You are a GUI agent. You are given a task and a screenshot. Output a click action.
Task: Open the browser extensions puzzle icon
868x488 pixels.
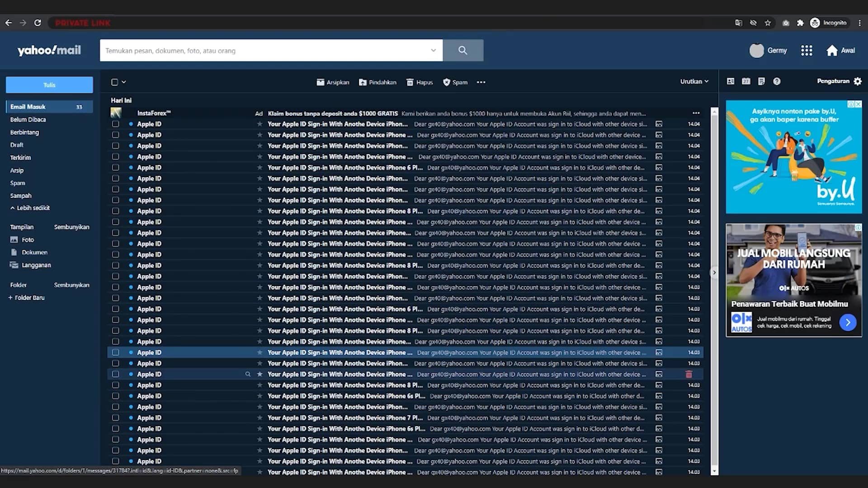click(800, 23)
